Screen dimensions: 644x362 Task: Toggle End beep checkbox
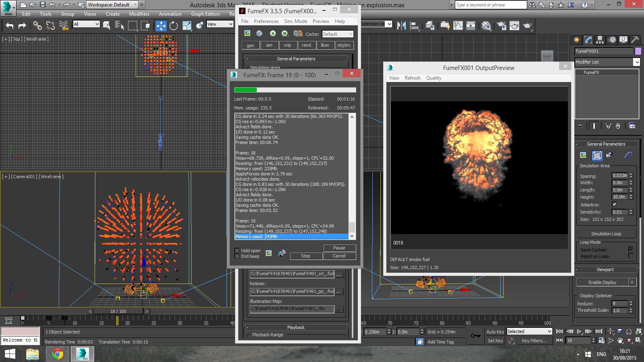point(237,256)
